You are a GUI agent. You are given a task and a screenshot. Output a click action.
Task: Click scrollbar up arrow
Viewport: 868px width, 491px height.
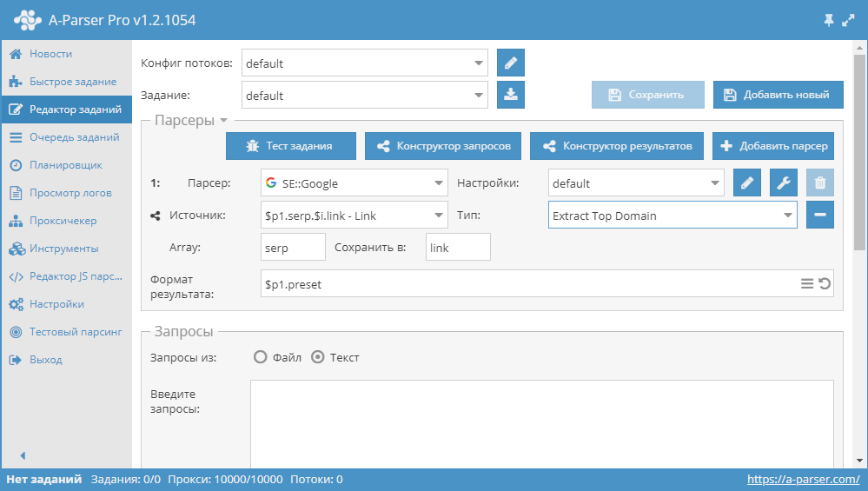(x=859, y=48)
